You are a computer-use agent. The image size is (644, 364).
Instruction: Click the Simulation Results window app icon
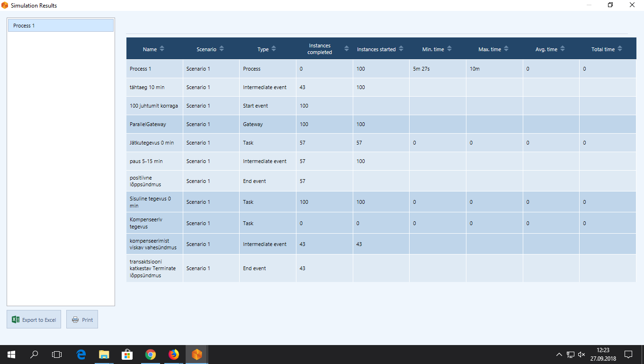5,5
